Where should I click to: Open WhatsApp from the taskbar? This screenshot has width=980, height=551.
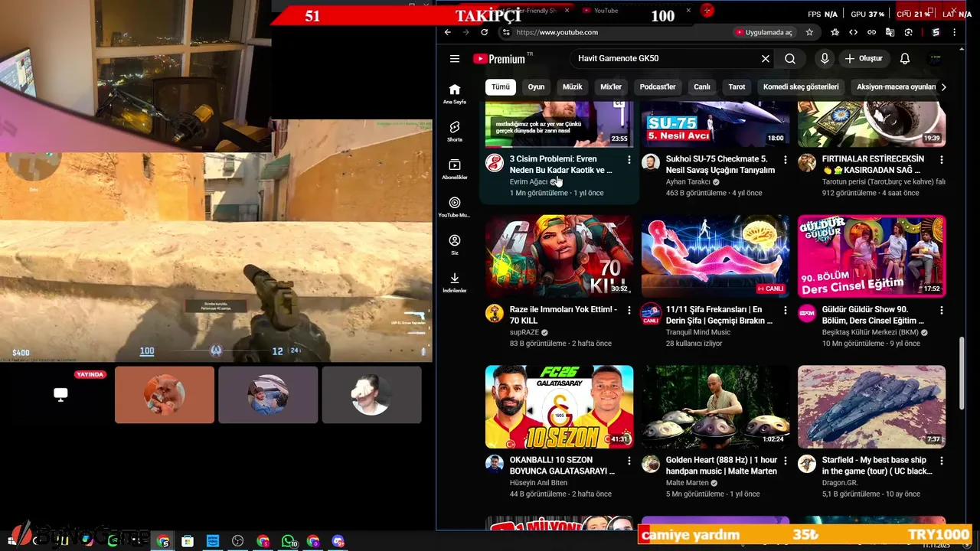click(x=288, y=541)
